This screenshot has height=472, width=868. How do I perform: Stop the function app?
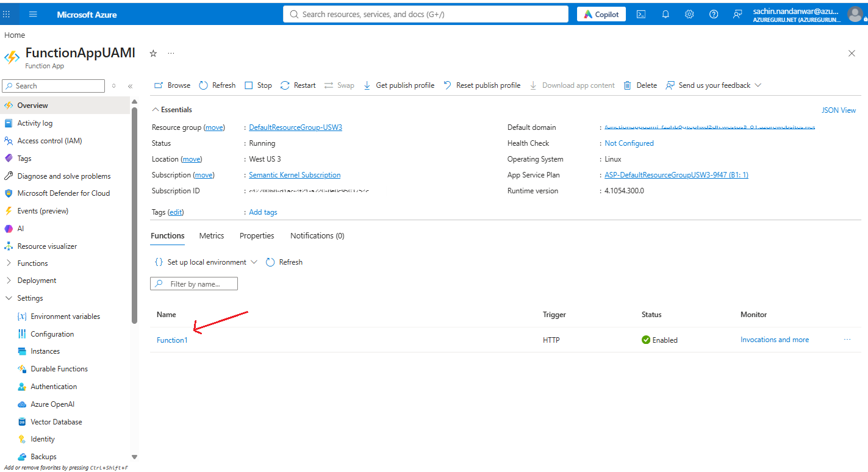(258, 85)
